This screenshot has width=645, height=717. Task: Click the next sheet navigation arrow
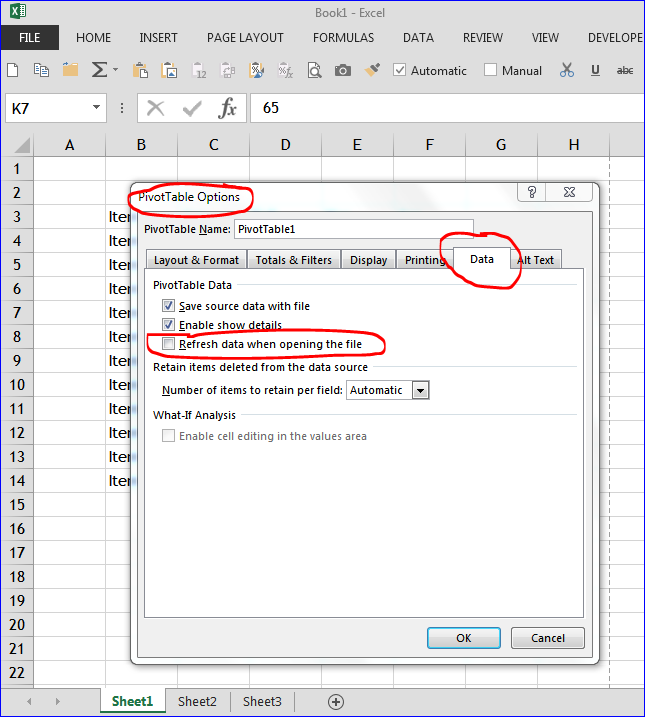[x=58, y=701]
